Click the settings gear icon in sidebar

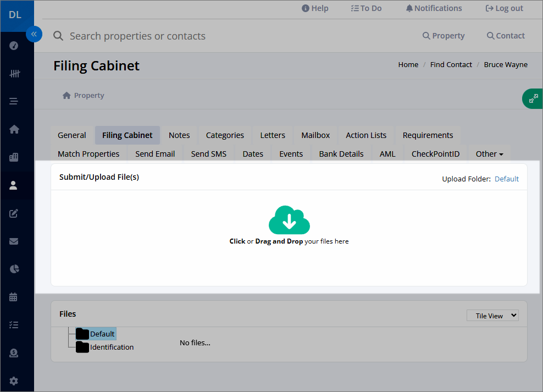(x=14, y=381)
